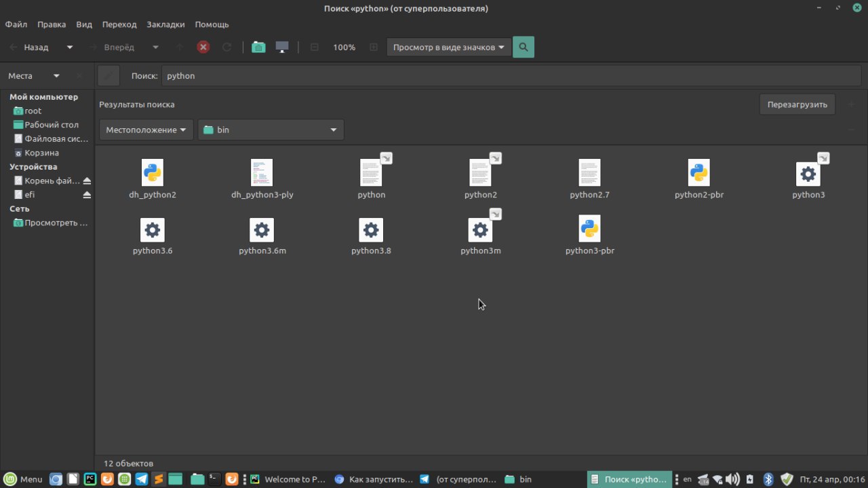Viewport: 868px width, 488px height.
Task: Switch to Welcome to P… taskbar window
Action: pos(289,479)
